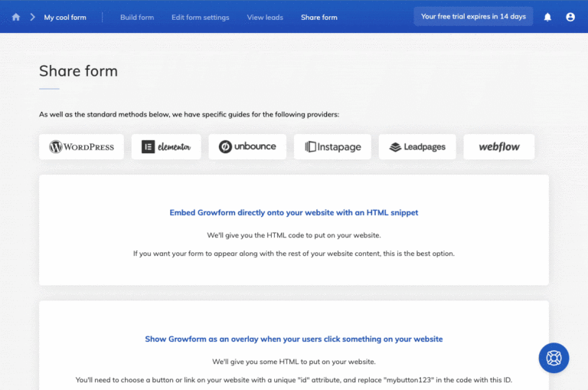588x390 pixels.
Task: Open the Leadpages provider guide
Action: pyautogui.click(x=417, y=147)
